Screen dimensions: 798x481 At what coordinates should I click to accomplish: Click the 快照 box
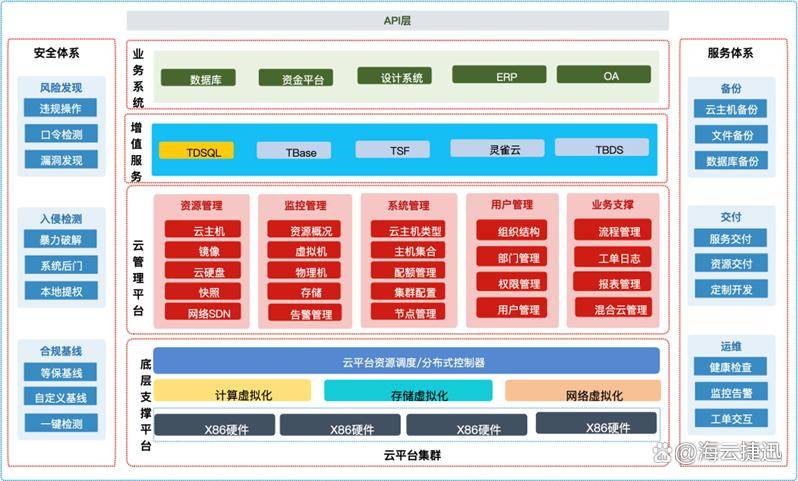tap(203, 291)
